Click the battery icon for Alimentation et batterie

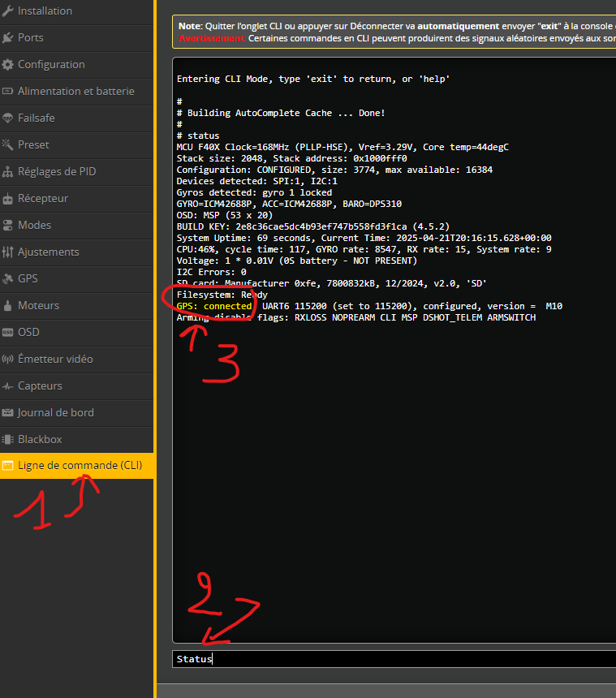coord(8,92)
